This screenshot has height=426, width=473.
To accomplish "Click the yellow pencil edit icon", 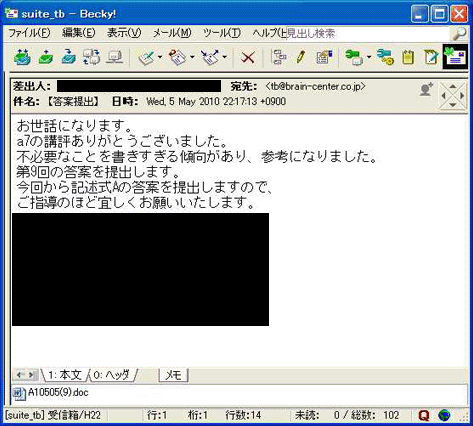I will pyautogui.click(x=301, y=57).
